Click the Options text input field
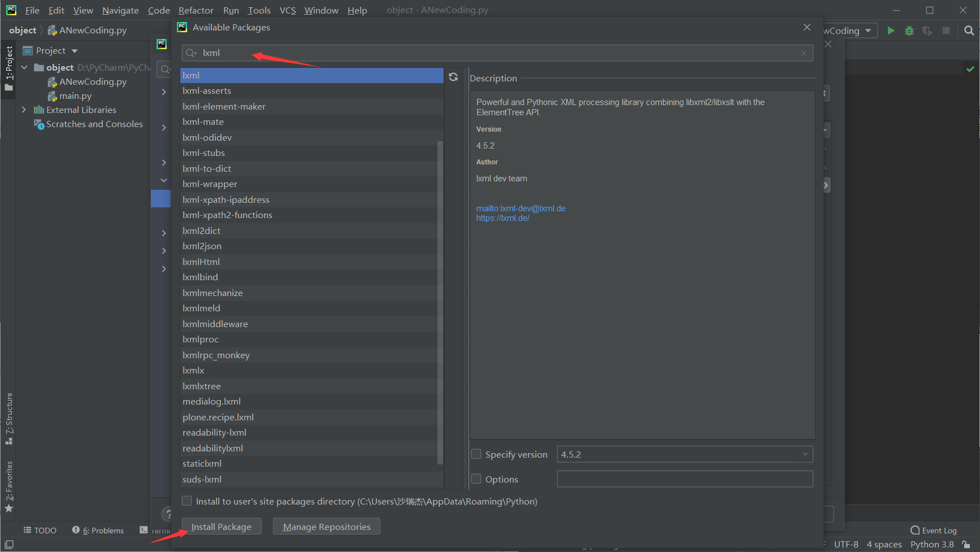Viewport: 980px width, 552px height. tap(685, 479)
